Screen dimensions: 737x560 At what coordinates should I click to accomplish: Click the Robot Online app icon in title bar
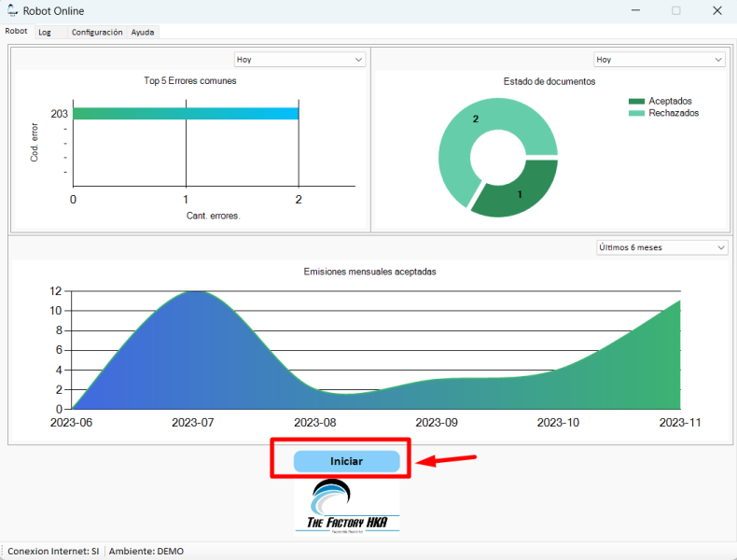tap(12, 10)
